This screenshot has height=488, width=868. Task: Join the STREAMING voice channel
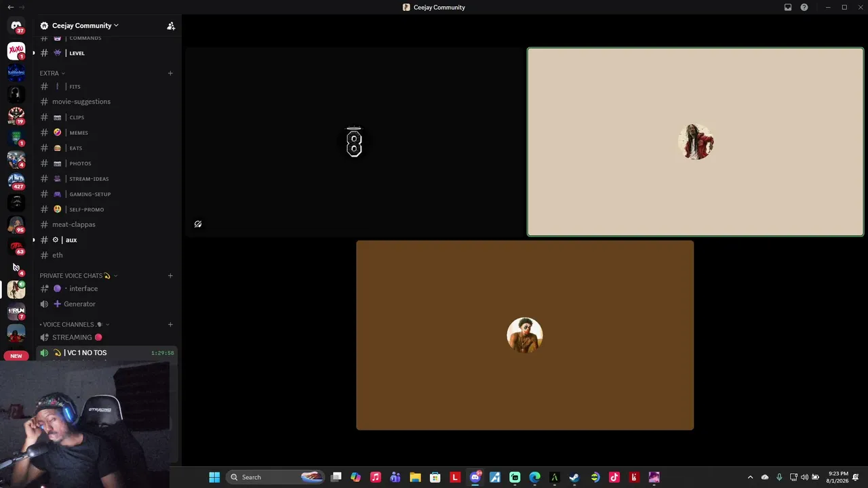point(106,338)
